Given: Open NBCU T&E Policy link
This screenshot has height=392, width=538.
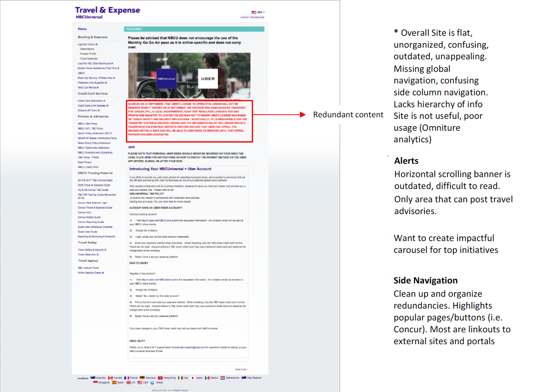Looking at the screenshot, I should 87,124.
